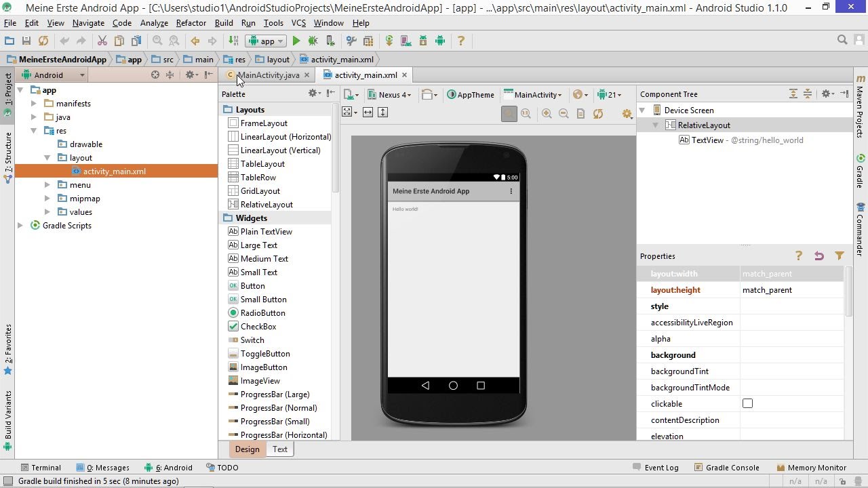The height and width of the screenshot is (488, 868).
Task: Click the Save All toolbar icon
Action: click(x=26, y=41)
